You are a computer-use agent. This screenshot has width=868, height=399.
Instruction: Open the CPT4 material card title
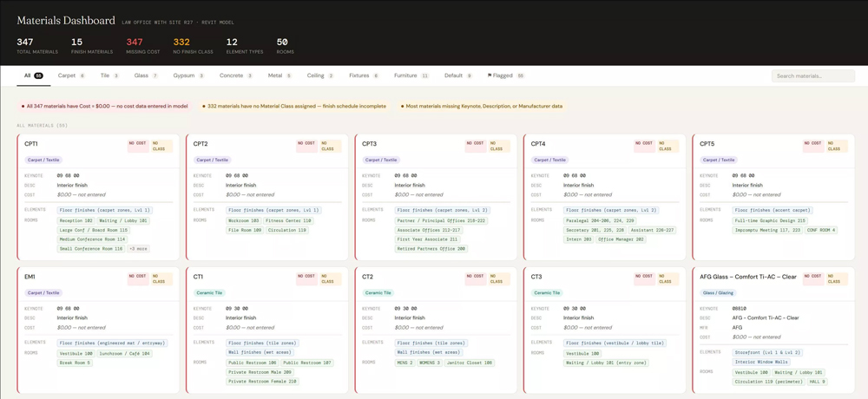tap(538, 144)
